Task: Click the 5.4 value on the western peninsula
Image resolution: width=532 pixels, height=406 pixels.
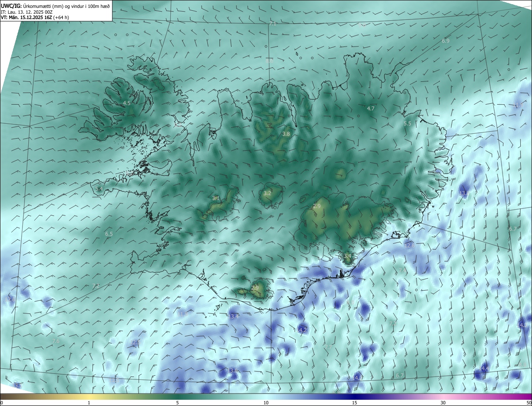Action: 99,189
